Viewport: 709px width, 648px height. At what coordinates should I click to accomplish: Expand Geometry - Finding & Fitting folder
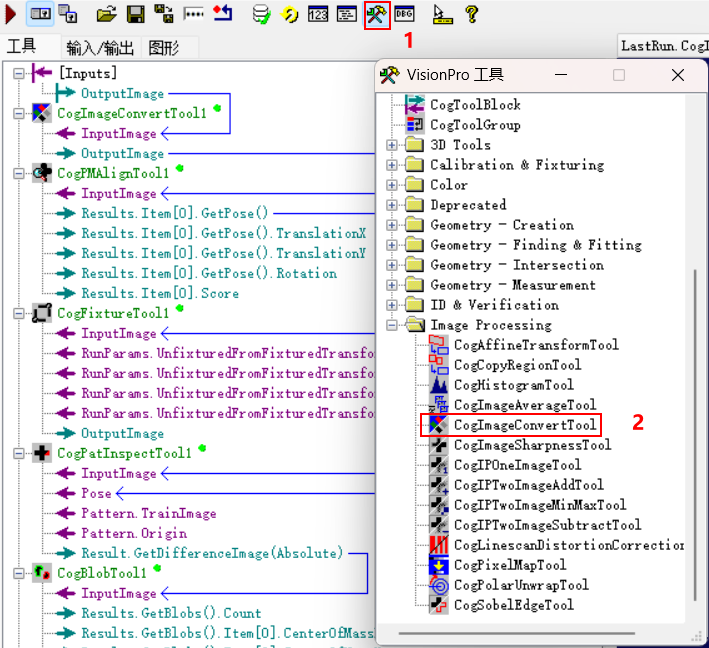392,245
